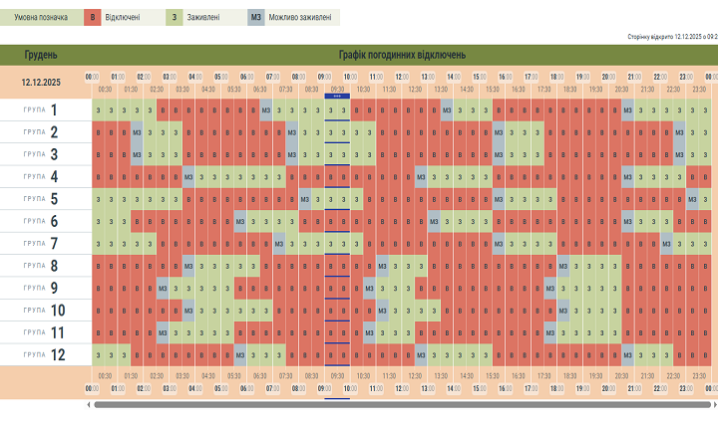Click the Відключені legend label
718x428 pixels.
124,17
